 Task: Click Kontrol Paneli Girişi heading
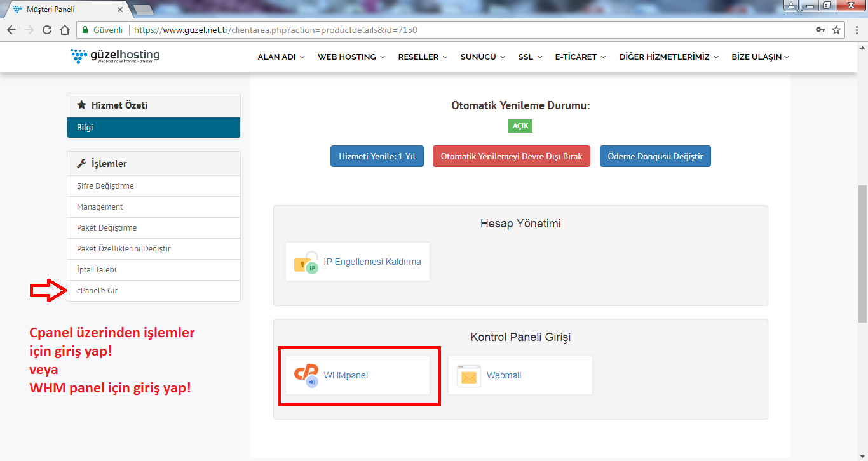tap(520, 337)
